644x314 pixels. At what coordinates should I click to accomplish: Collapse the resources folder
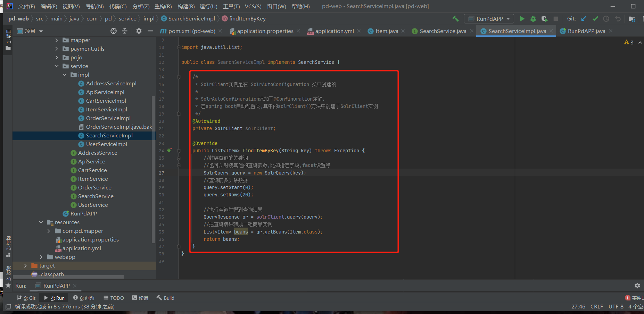[x=41, y=222]
